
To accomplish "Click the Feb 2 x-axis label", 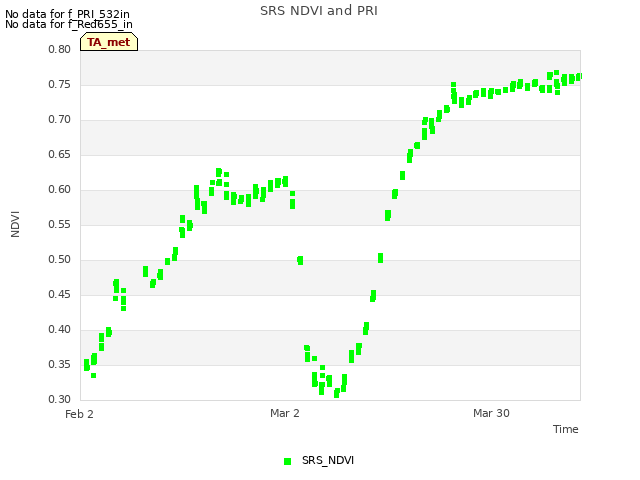I will 79,414.
